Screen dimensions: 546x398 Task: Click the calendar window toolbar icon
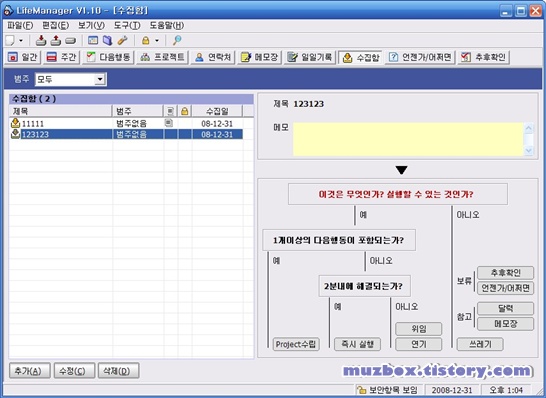[93, 40]
